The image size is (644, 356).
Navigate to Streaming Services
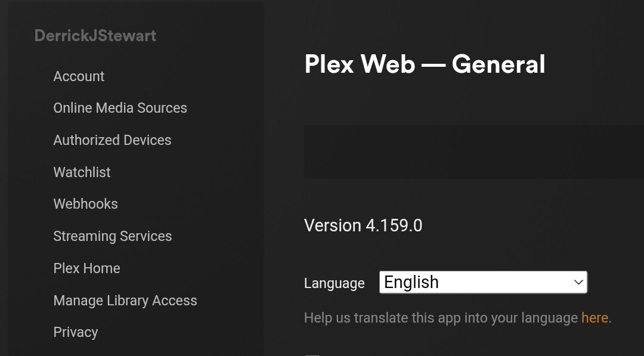(112, 236)
